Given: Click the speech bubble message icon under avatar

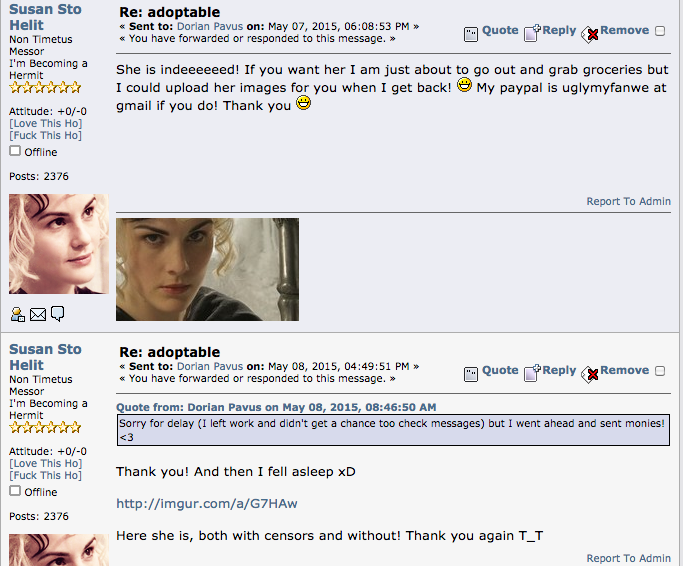Looking at the screenshot, I should (57, 313).
